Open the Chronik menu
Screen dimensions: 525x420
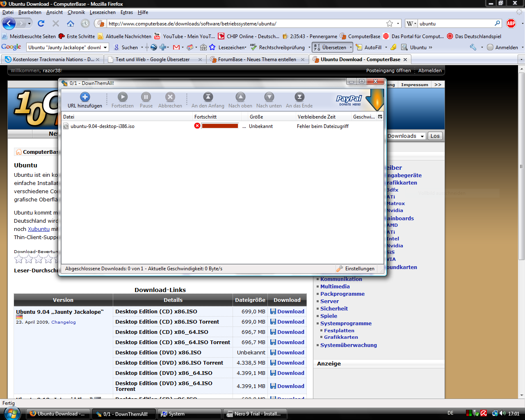click(76, 12)
